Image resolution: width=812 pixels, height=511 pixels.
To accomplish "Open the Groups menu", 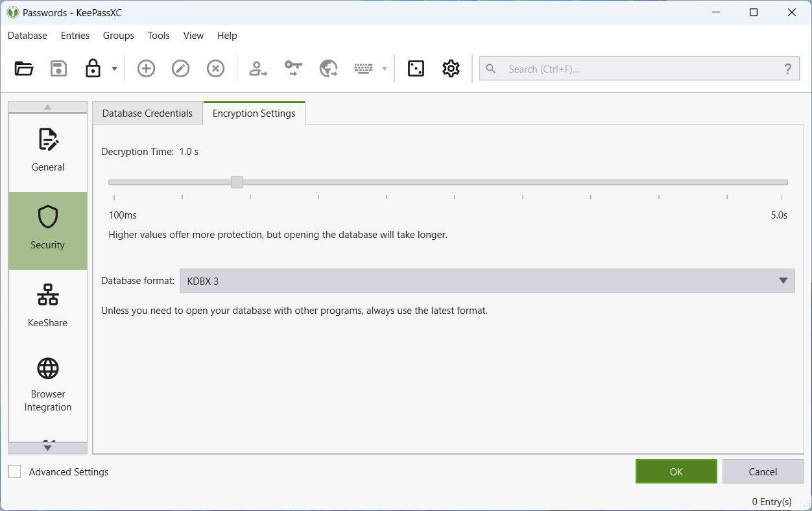I will [x=118, y=36].
